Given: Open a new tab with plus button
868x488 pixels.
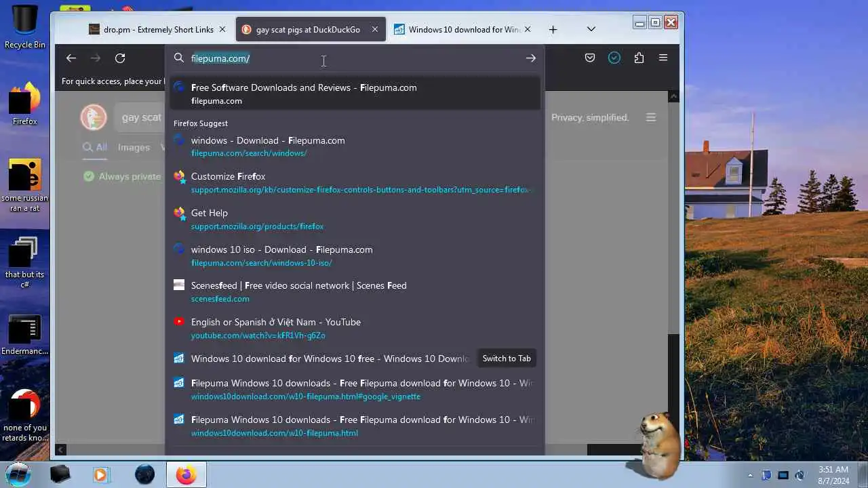Looking at the screenshot, I should pos(553,29).
